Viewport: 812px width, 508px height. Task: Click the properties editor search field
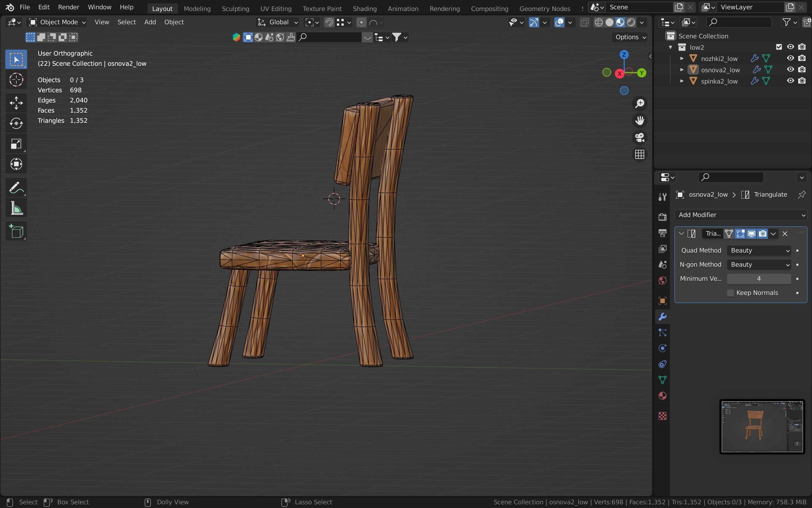click(x=731, y=177)
